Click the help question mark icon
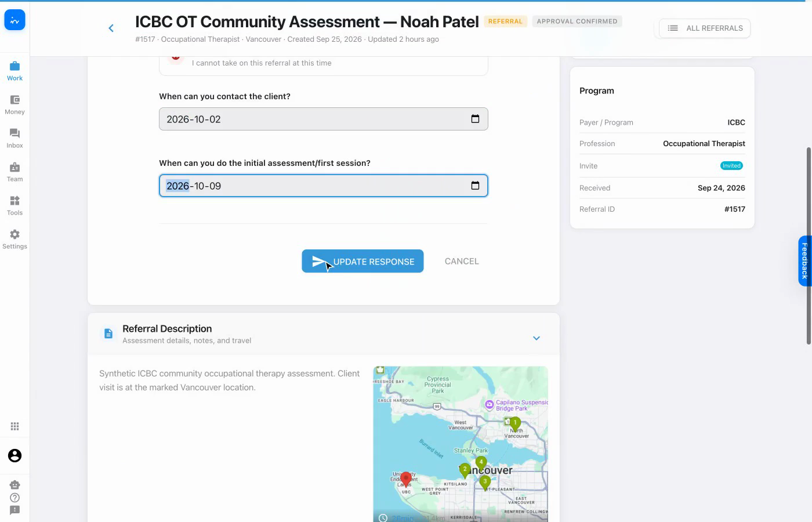The height and width of the screenshot is (522, 812). point(15,498)
